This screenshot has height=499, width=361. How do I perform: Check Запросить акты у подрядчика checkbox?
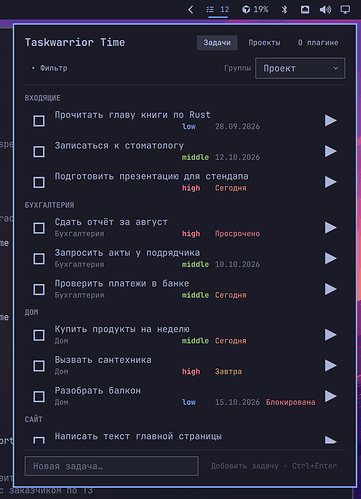(x=39, y=259)
